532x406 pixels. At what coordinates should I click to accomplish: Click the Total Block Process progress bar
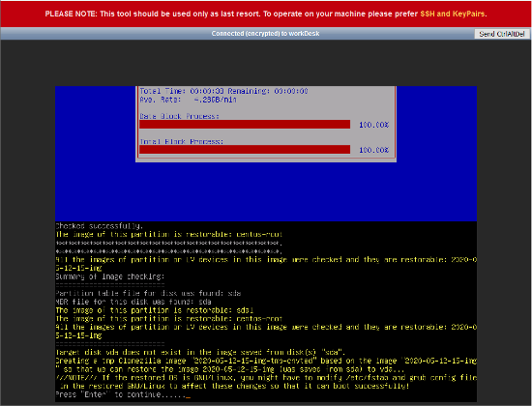pos(245,150)
